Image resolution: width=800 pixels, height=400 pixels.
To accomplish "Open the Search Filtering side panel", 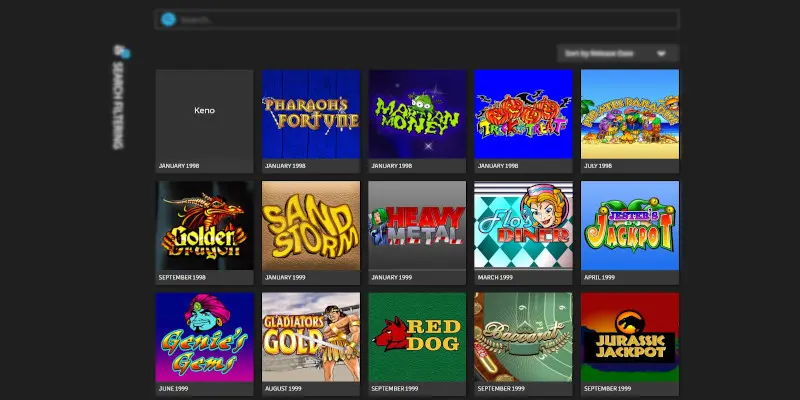I will click(118, 105).
